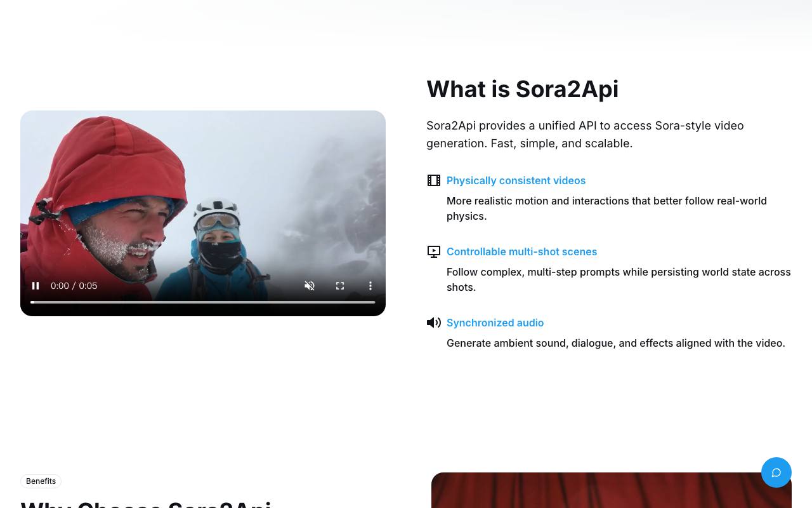Select the Synchronized audio heading

click(495, 323)
